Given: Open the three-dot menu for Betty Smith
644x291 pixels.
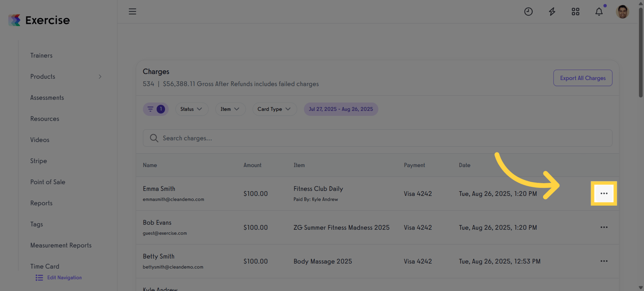Looking at the screenshot, I should pos(604,261).
